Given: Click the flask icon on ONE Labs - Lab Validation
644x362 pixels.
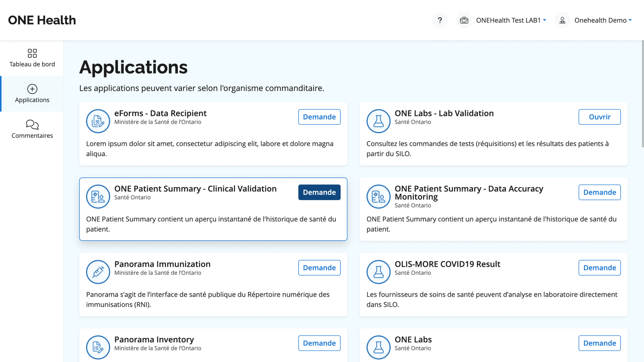Looking at the screenshot, I should click(378, 121).
